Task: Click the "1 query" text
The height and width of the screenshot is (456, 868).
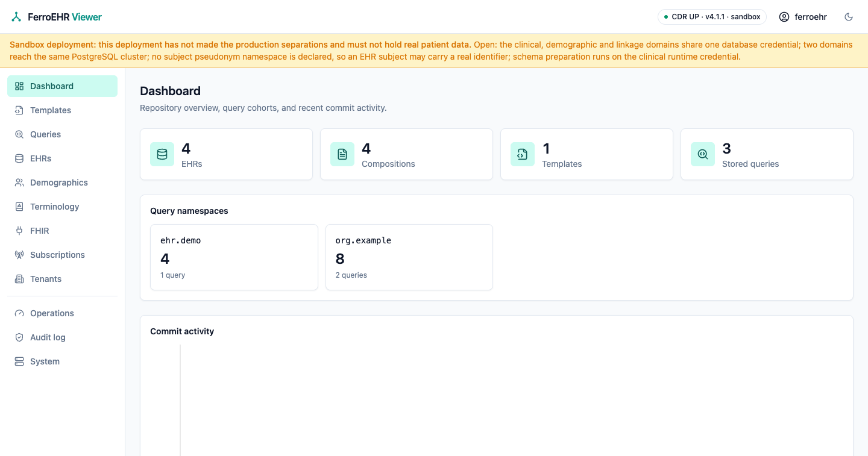Action: (x=173, y=275)
